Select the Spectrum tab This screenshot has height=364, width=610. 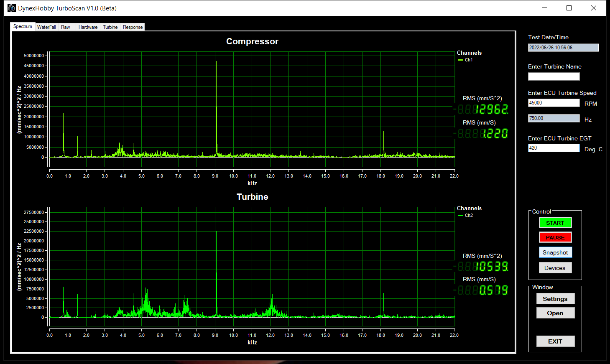[x=23, y=26]
